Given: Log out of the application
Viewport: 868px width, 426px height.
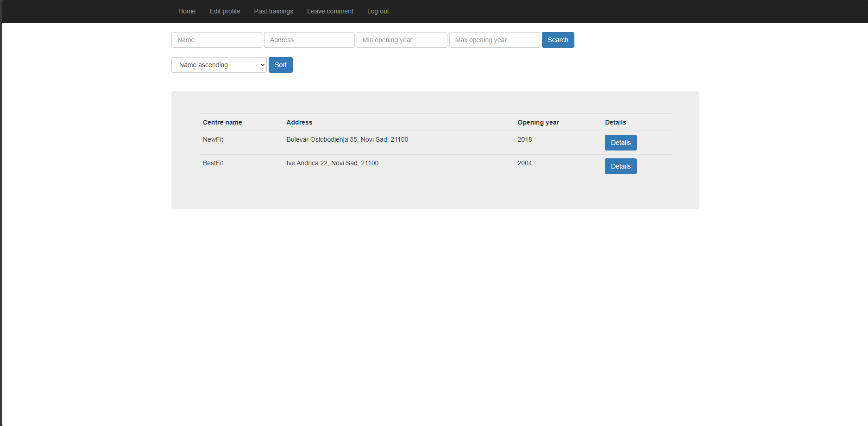Looking at the screenshot, I should point(377,11).
